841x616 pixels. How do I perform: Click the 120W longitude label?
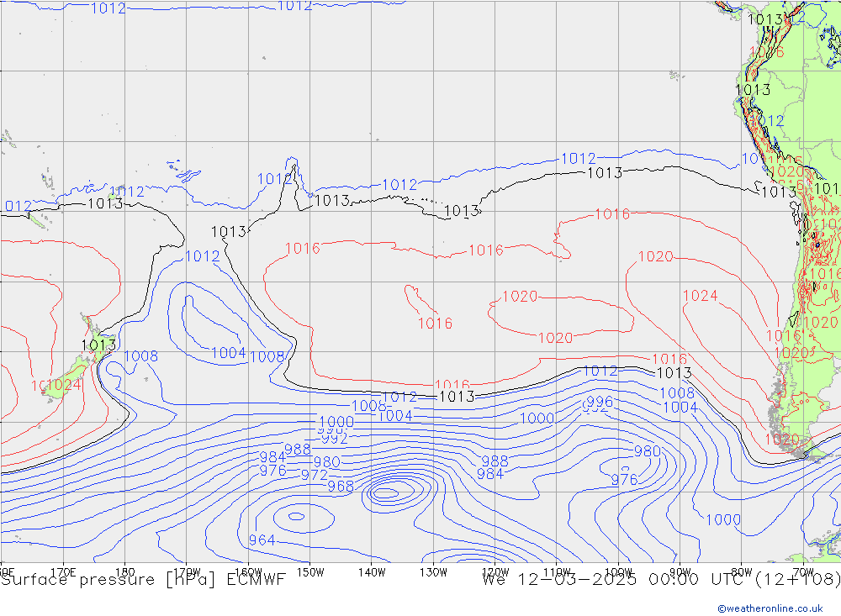pos(495,572)
